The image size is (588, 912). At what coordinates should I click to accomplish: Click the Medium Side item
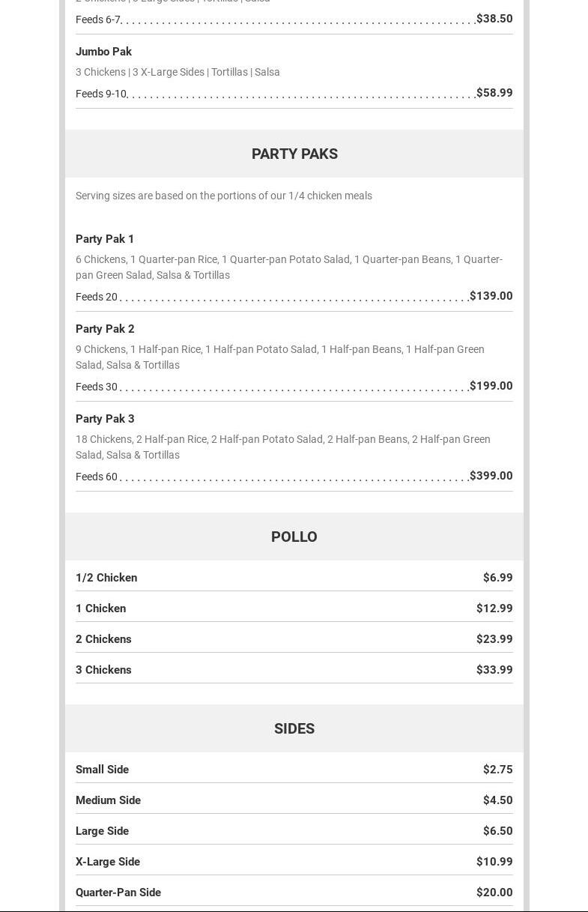108,800
